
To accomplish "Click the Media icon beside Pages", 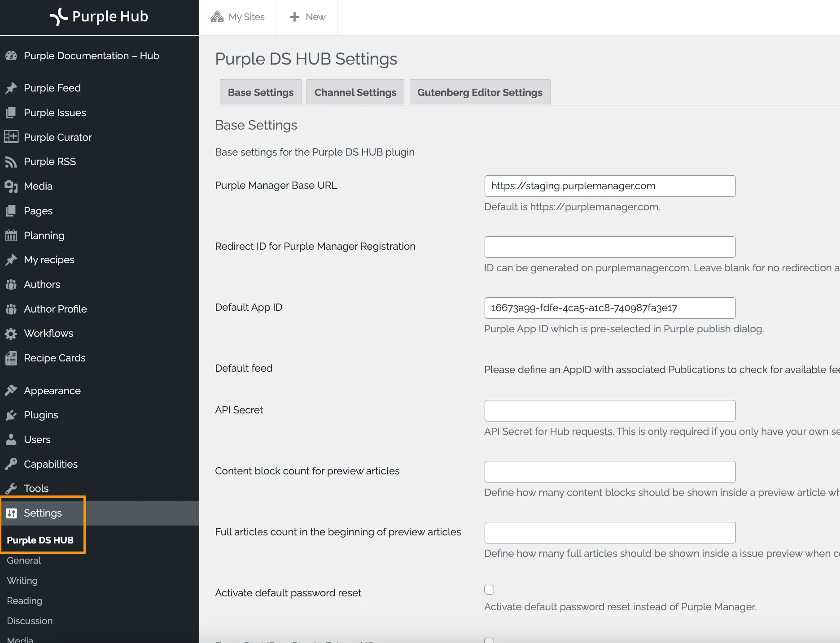I will tap(11, 186).
